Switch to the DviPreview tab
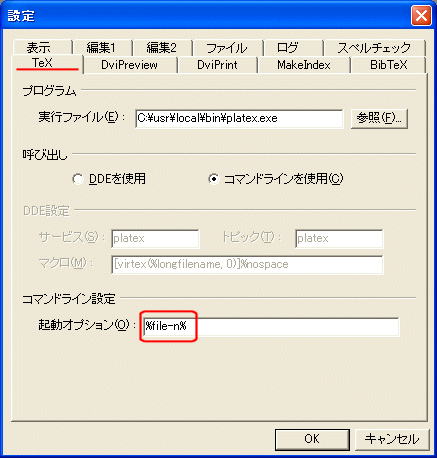Viewport: 437px width, 458px height. click(130, 65)
